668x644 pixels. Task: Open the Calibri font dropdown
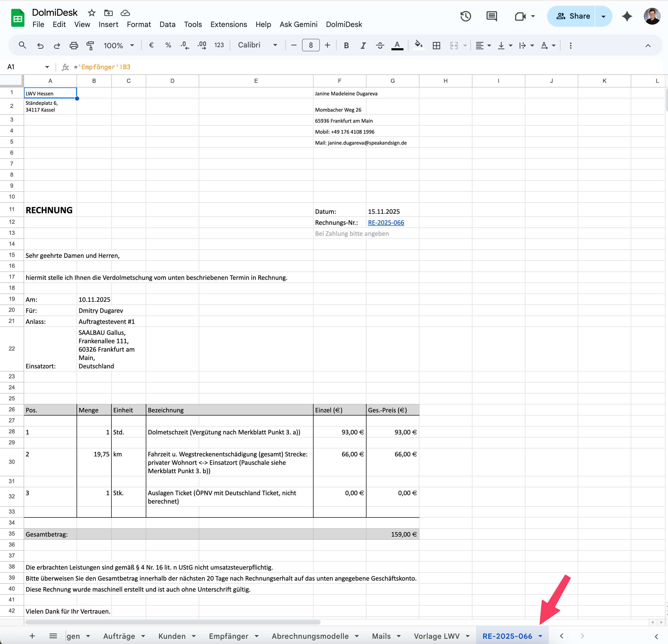pos(257,45)
